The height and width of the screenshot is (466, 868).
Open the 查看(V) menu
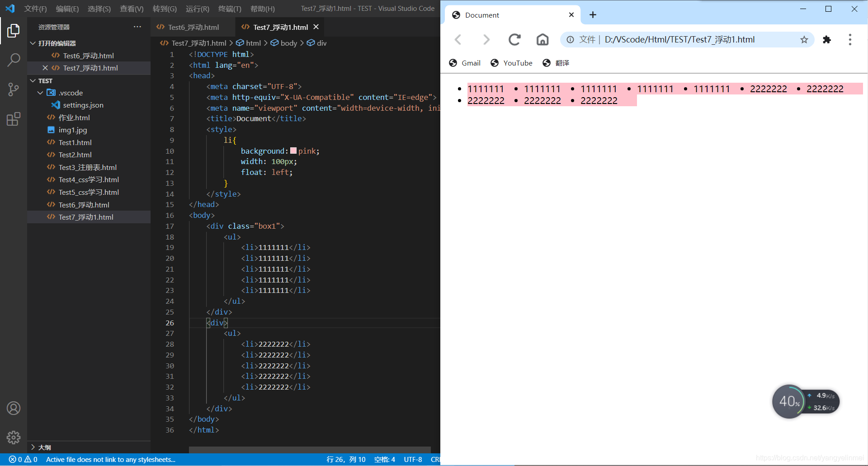(x=132, y=9)
